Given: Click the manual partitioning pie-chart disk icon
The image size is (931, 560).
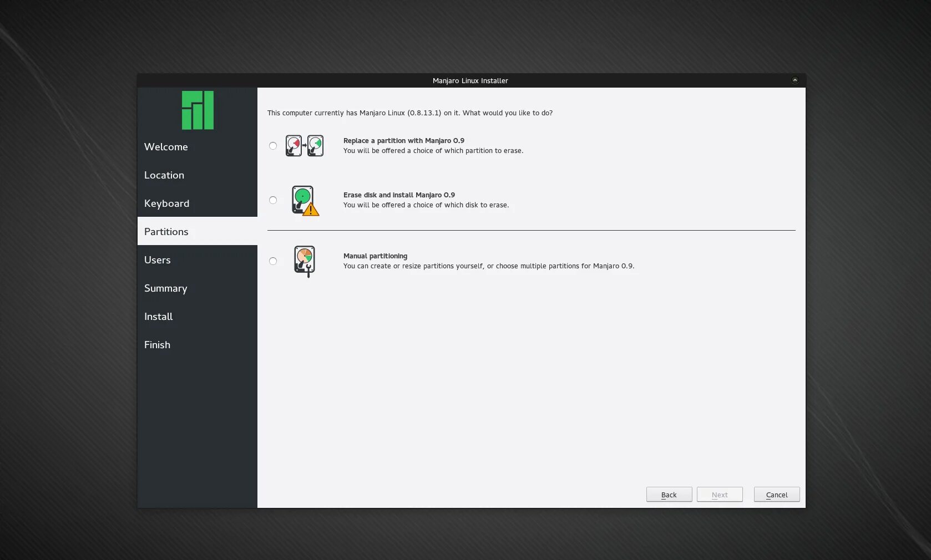Looking at the screenshot, I should coord(305,261).
